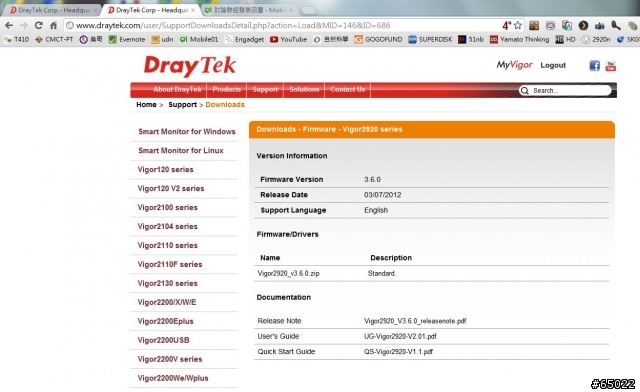Close the active DrayTek tab

193,10
